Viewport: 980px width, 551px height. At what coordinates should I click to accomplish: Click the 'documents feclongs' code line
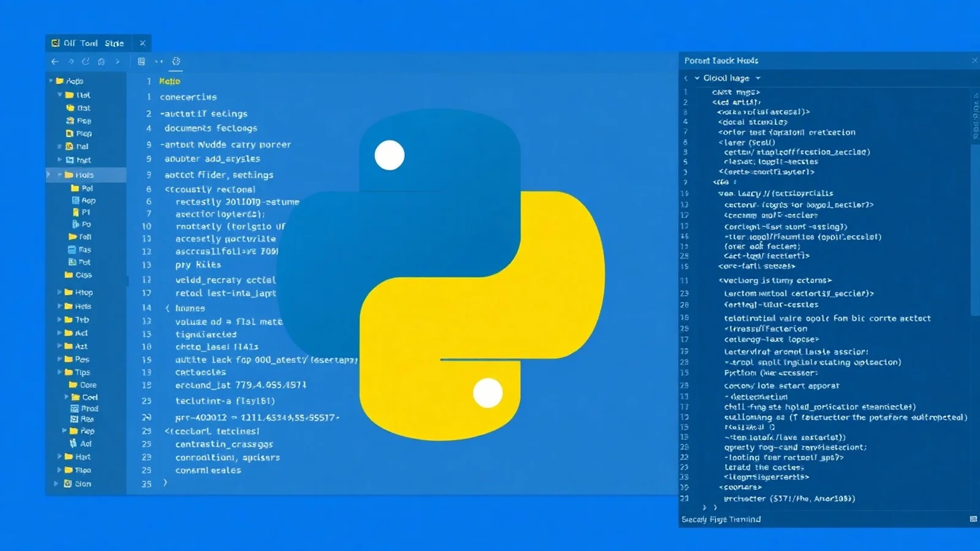[x=211, y=128]
